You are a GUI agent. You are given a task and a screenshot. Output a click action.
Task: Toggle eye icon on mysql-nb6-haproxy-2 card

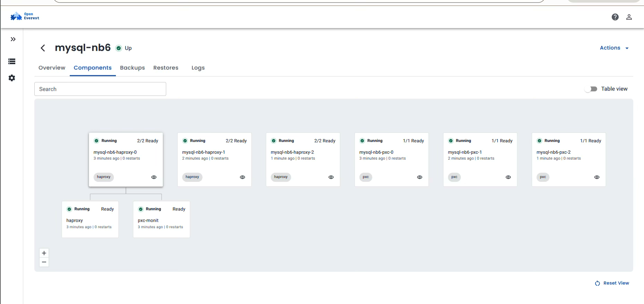pos(331,177)
